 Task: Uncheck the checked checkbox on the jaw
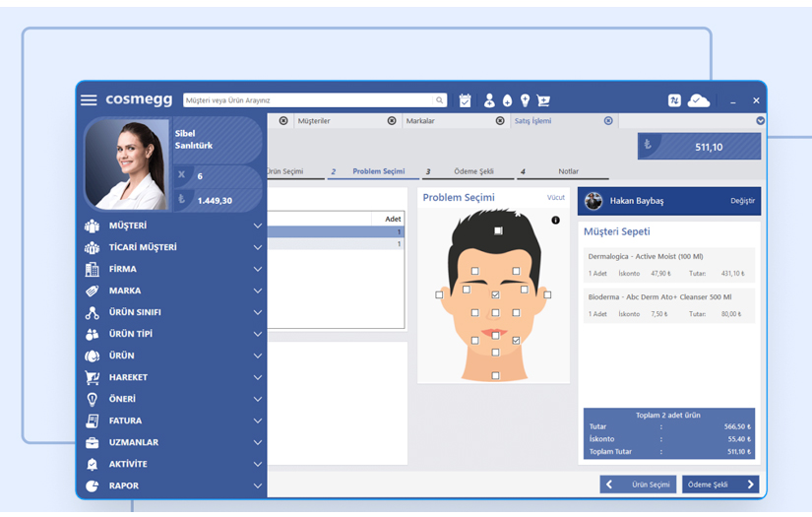[516, 341]
